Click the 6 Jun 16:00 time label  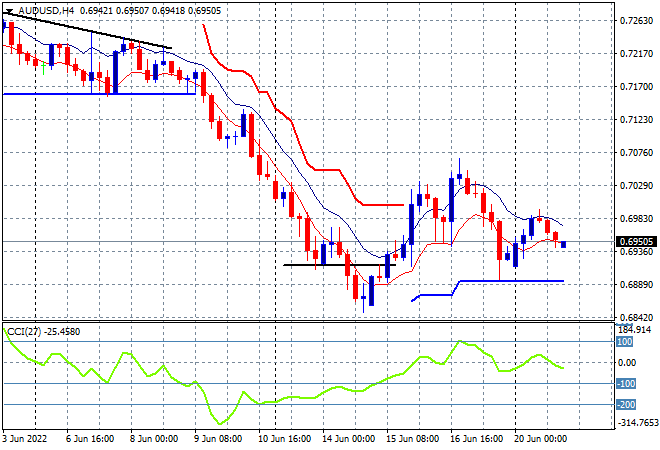pyautogui.click(x=90, y=439)
